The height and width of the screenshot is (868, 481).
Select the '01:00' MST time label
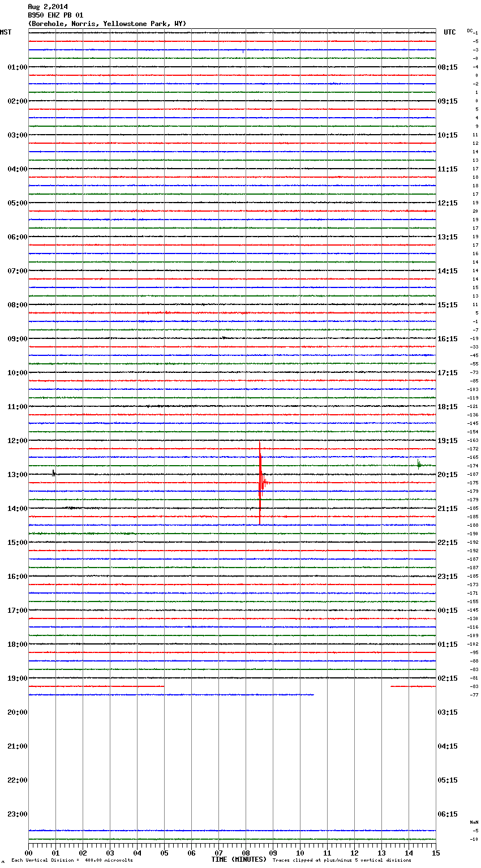[18, 67]
